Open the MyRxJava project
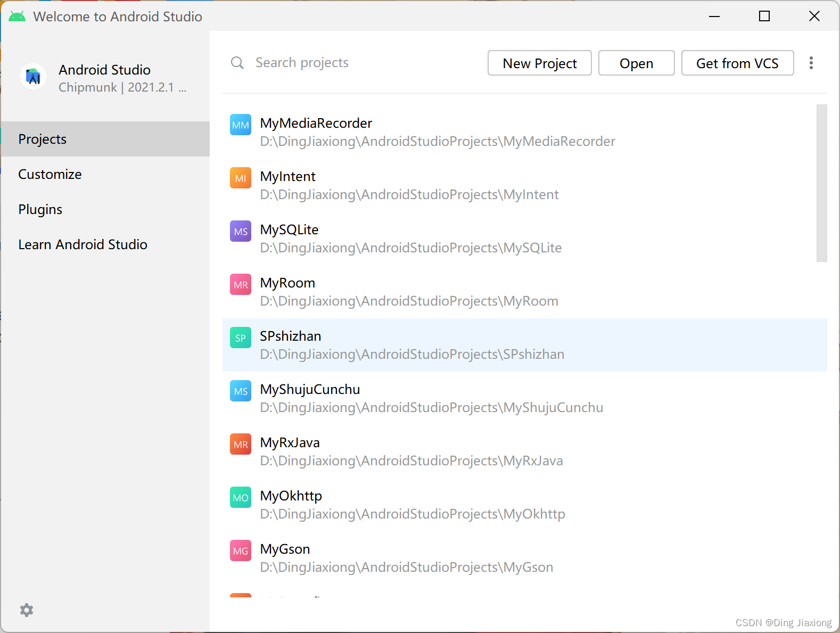The image size is (840, 633). point(525,451)
